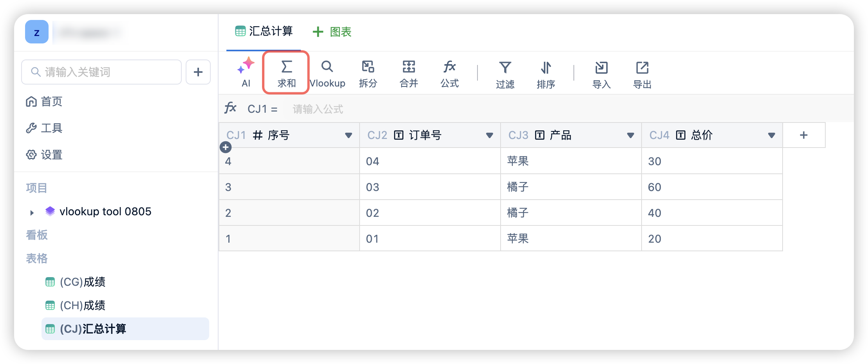Expand the vlookup tool 0805 project
The height and width of the screenshot is (364, 868).
(32, 213)
